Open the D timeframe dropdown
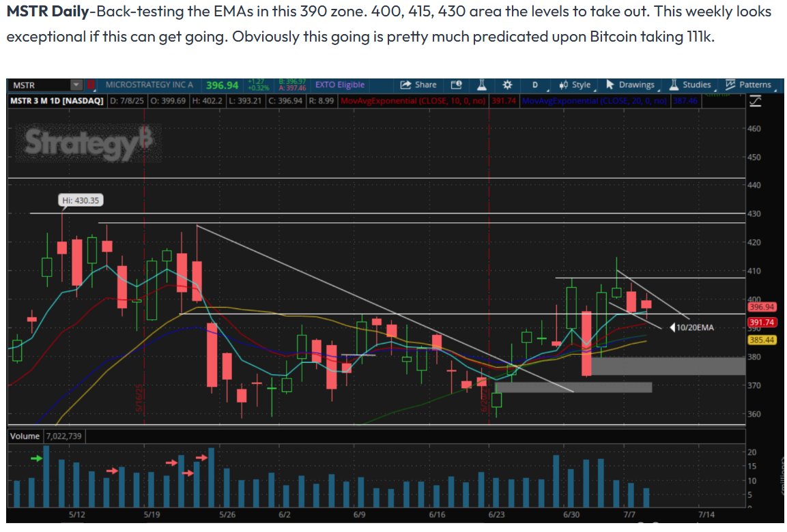This screenshot has width=787, height=532. coord(537,85)
